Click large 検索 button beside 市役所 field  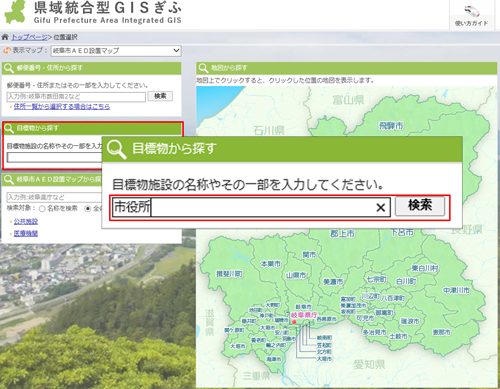tap(420, 206)
